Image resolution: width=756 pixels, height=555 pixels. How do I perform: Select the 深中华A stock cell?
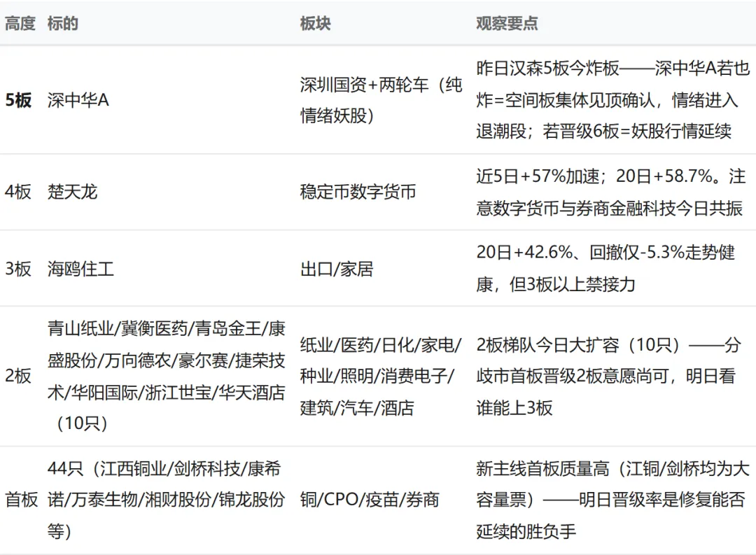pos(78,100)
